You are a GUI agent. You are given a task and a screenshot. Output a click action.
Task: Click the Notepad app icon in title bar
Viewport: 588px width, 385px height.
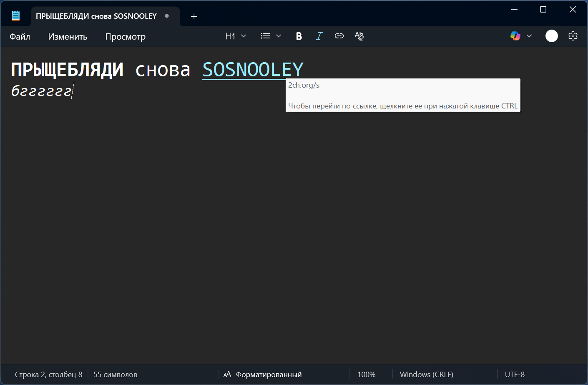(16, 16)
